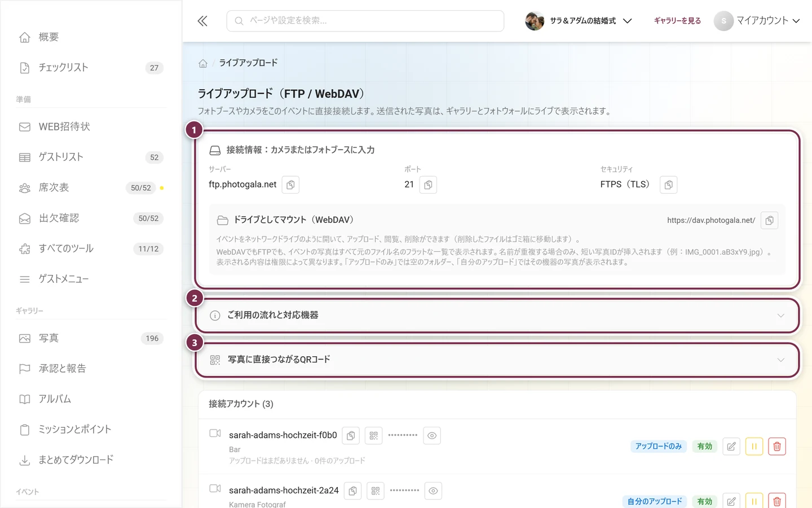Open まとめてダウンロード in the sidebar

click(91, 461)
